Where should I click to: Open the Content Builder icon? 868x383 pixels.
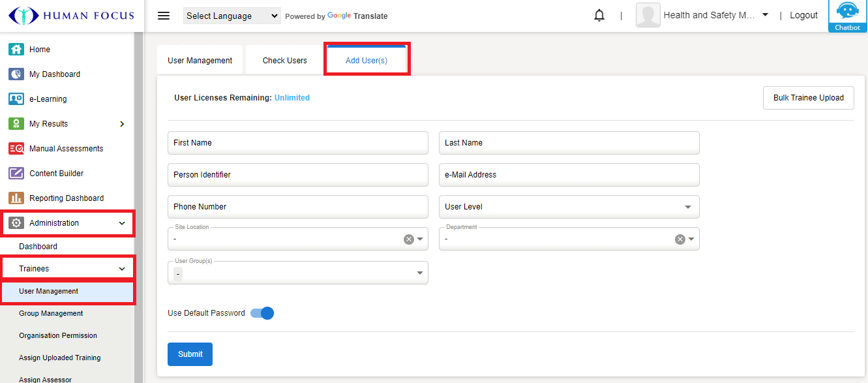click(x=16, y=174)
